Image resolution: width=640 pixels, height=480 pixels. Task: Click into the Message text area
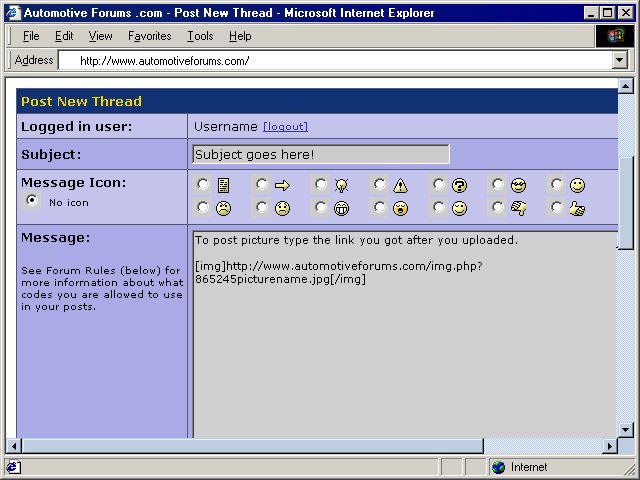[405, 334]
